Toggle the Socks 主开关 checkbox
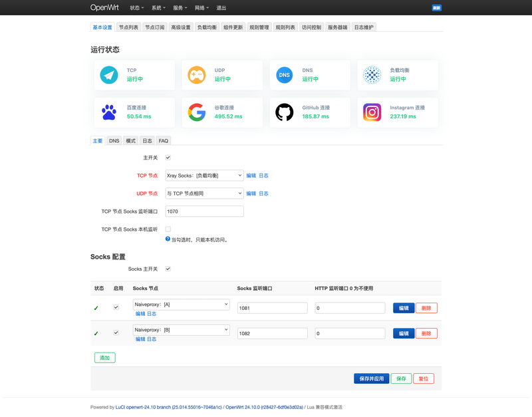This screenshot has height=417, width=532. 168,269
